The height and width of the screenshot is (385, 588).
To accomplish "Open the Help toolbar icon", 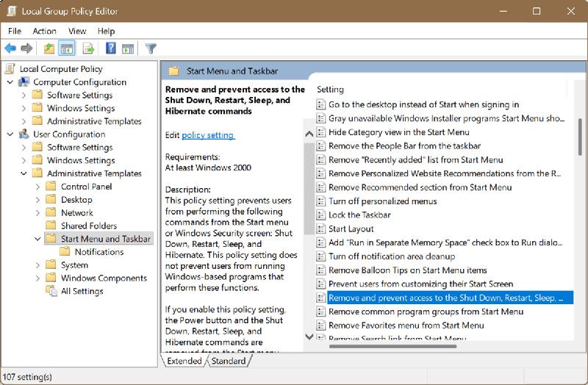I will pos(111,48).
